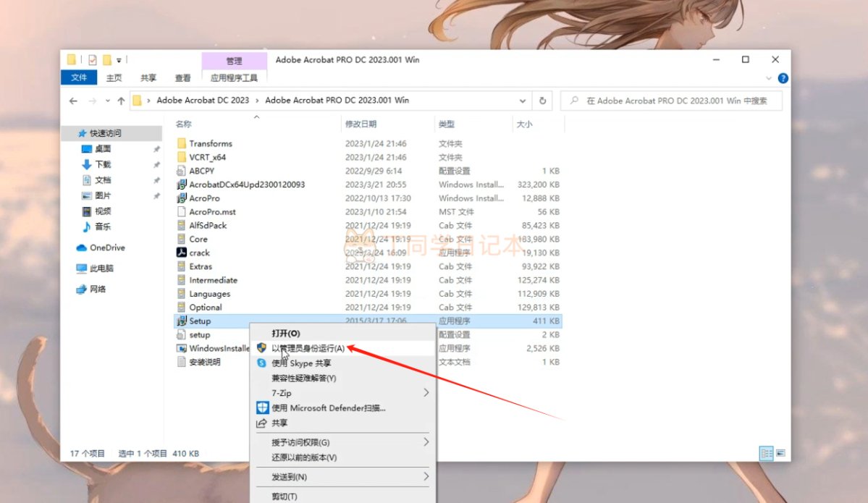This screenshot has width=868, height=503.
Task: Switch to the 共享 ribbon tab
Action: (x=148, y=78)
